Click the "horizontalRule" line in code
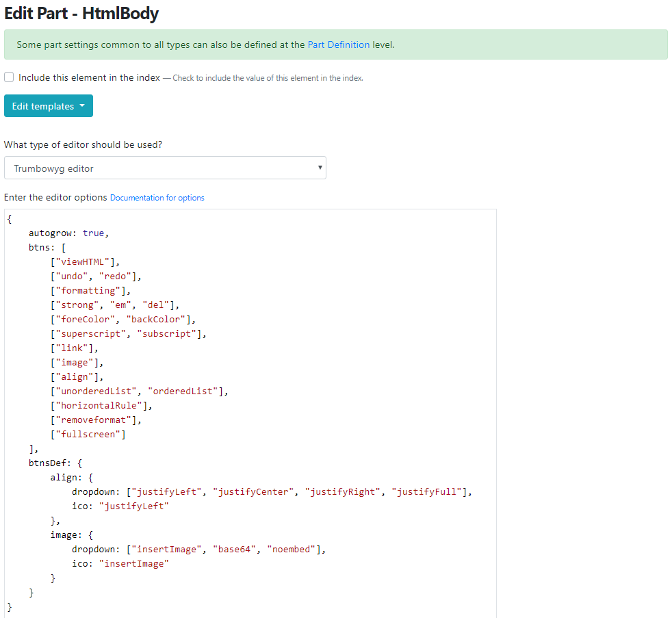Viewport: 672px width, 618px height. click(101, 405)
